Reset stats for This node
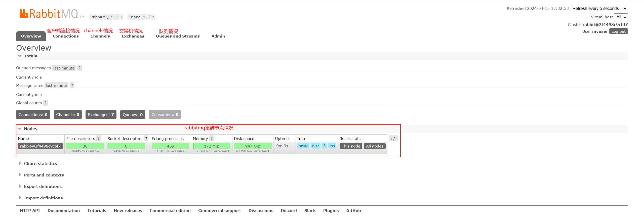The width and height of the screenshot is (644, 219). tap(351, 146)
